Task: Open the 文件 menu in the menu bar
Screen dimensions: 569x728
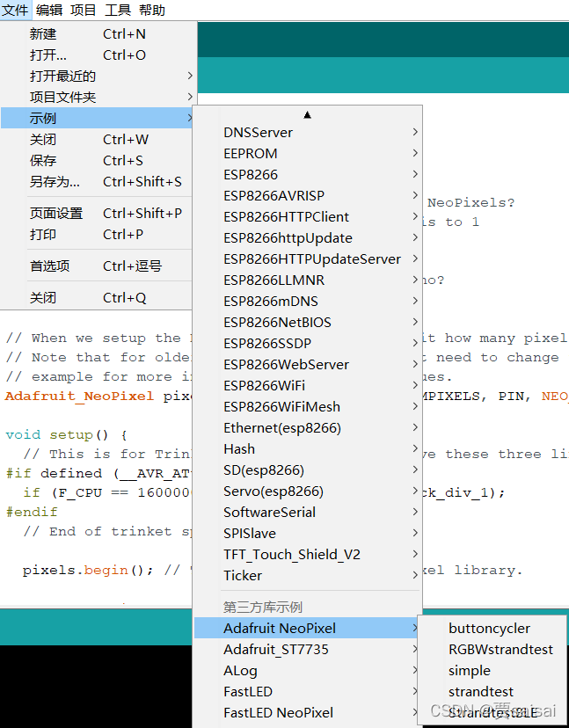Action: coord(15,10)
